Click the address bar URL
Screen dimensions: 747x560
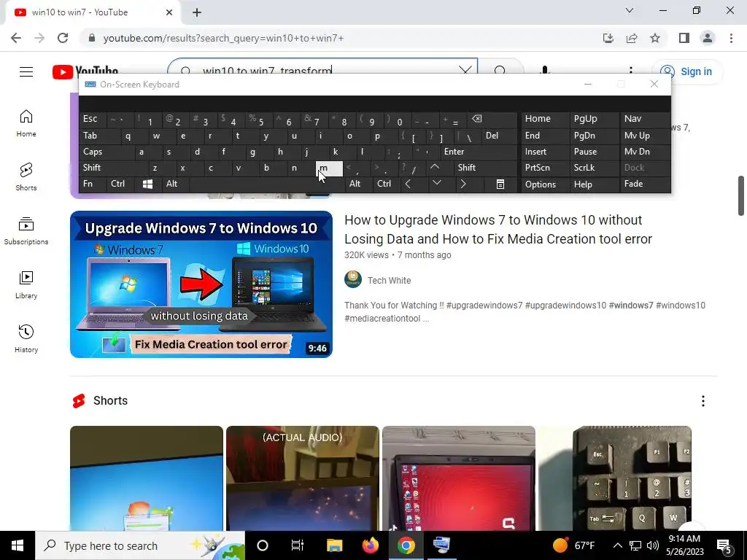click(223, 38)
